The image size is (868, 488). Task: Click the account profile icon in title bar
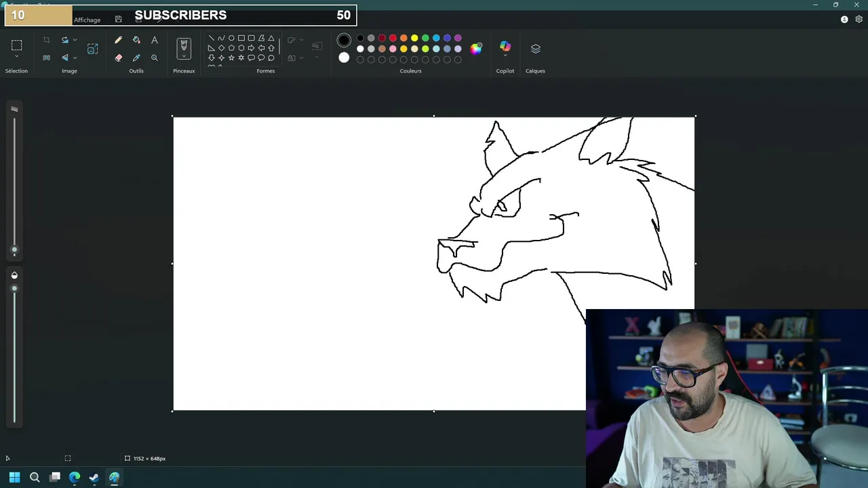point(844,20)
